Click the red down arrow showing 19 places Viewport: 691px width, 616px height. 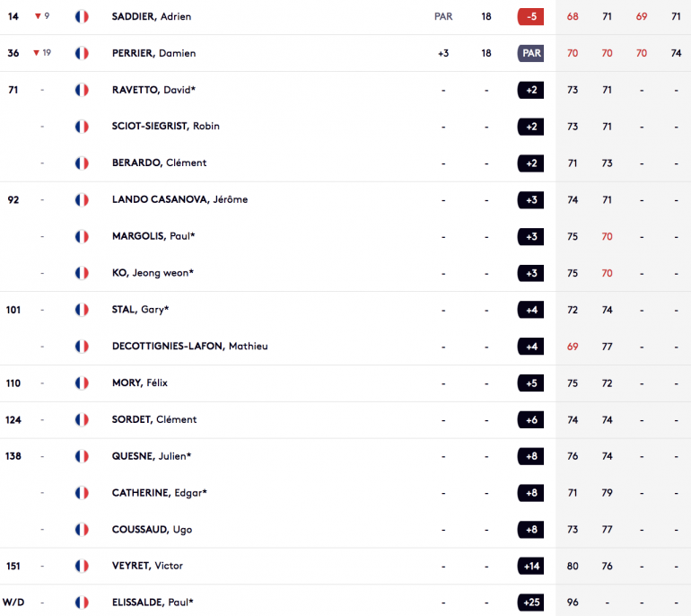pyautogui.click(x=37, y=53)
